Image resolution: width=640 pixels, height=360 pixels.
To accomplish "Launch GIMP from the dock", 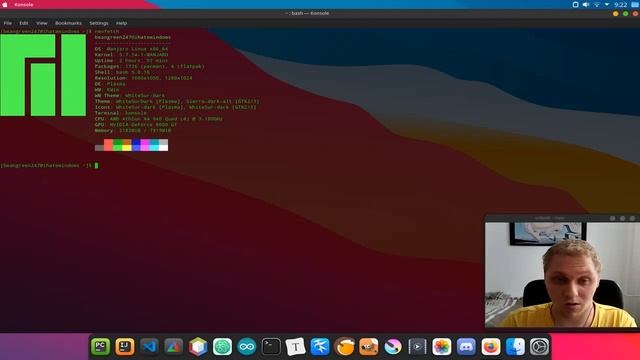I will coord(369,347).
